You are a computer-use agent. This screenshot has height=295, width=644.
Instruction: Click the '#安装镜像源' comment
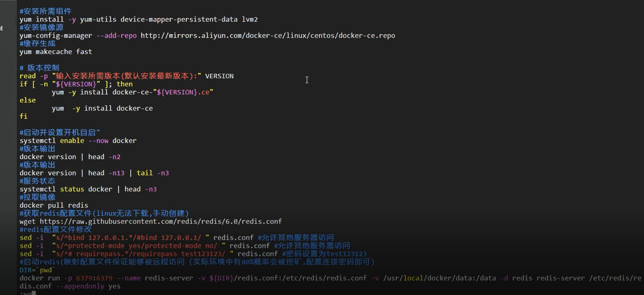[42, 27]
